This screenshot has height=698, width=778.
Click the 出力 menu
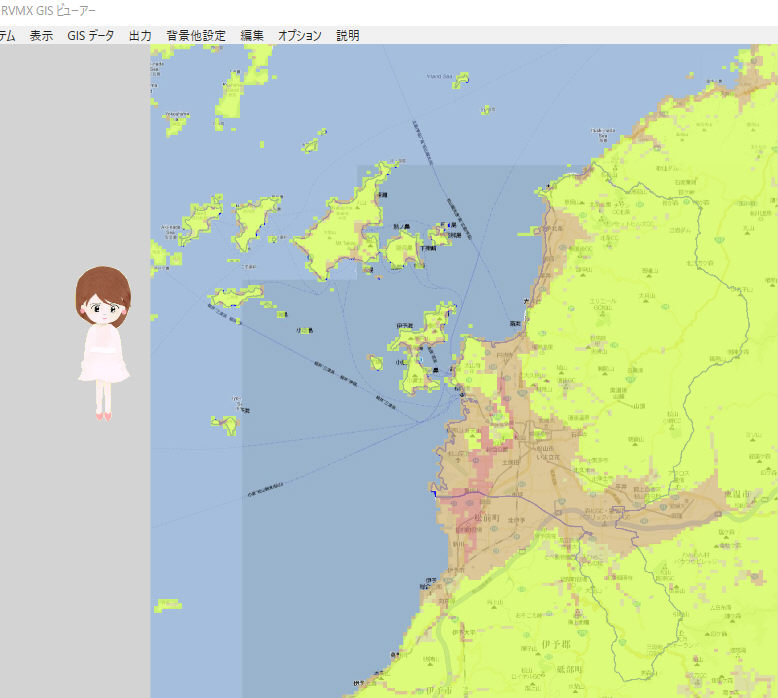[140, 35]
